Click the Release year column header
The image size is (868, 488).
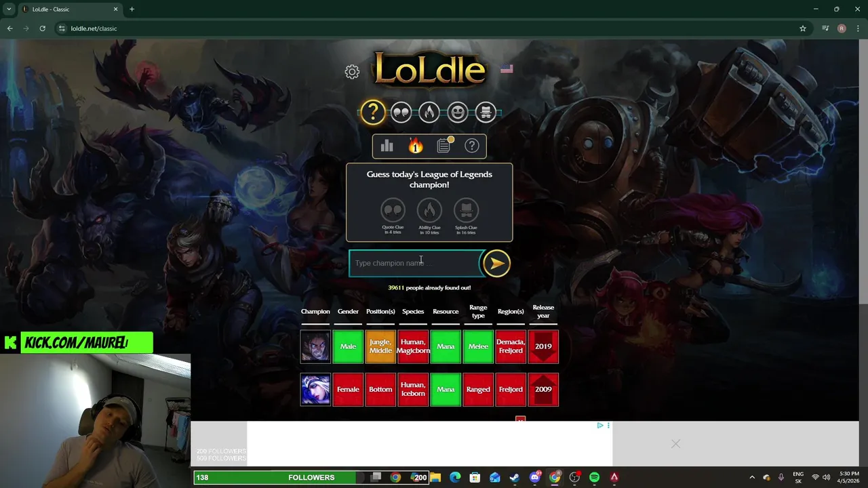[543, 312]
